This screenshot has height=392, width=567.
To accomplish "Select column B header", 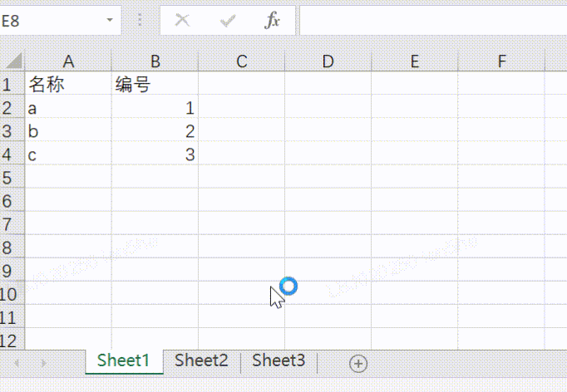I will pyautogui.click(x=155, y=61).
